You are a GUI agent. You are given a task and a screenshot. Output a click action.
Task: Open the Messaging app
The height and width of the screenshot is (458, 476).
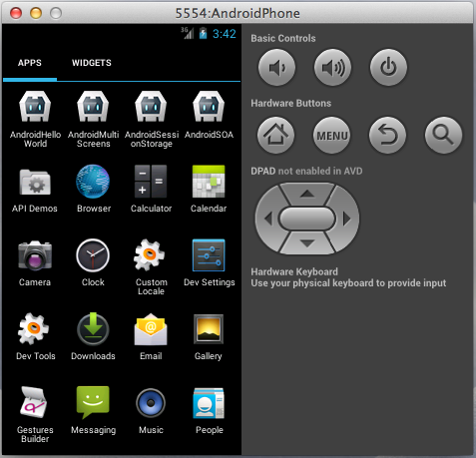(93, 410)
